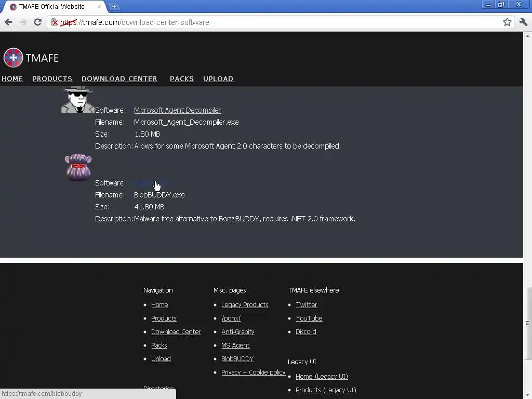This screenshot has width=532, height=399.
Task: Click the Misc. pages footer heading
Action: (230, 290)
